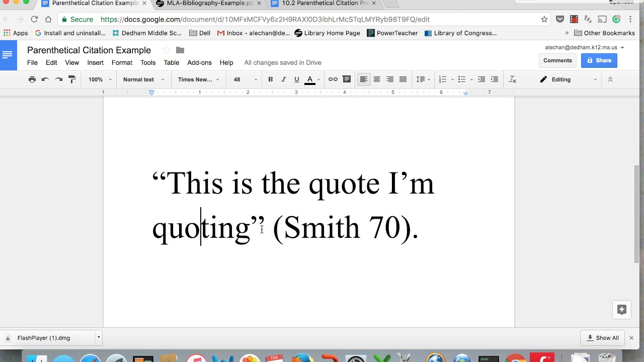Expand the account menu for alechan@dedham.k12.ma.us

pyautogui.click(x=622, y=48)
